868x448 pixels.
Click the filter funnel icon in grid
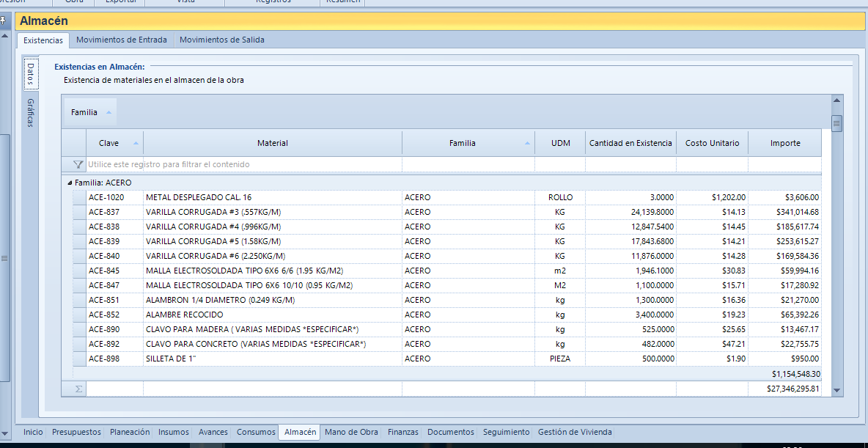click(78, 164)
